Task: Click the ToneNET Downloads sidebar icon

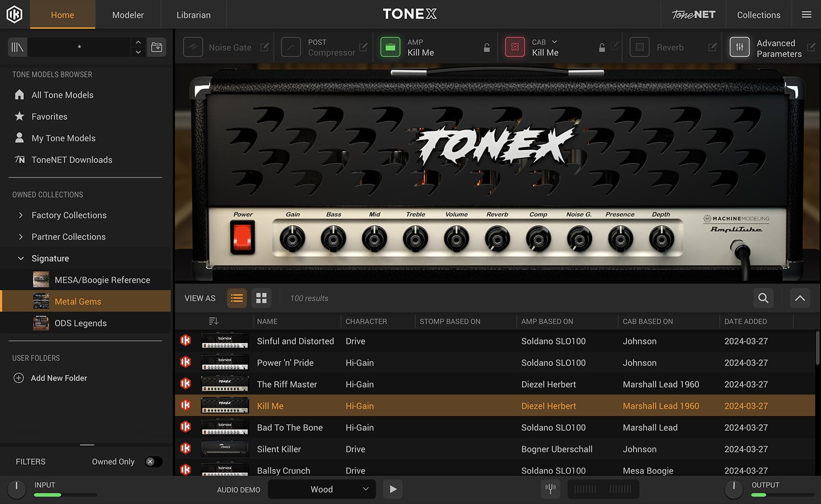Action: 20,159
